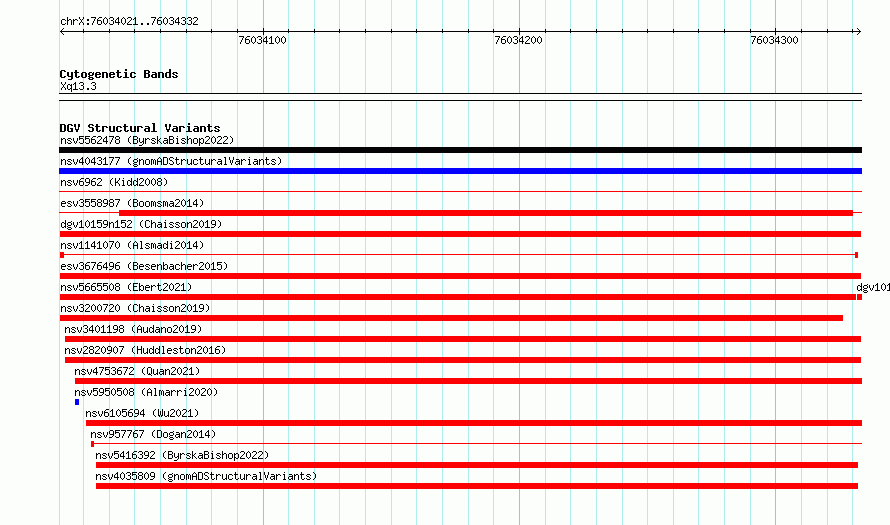Select the blue nsv4043177 variant bar
This screenshot has width=890, height=525.
tap(460, 171)
